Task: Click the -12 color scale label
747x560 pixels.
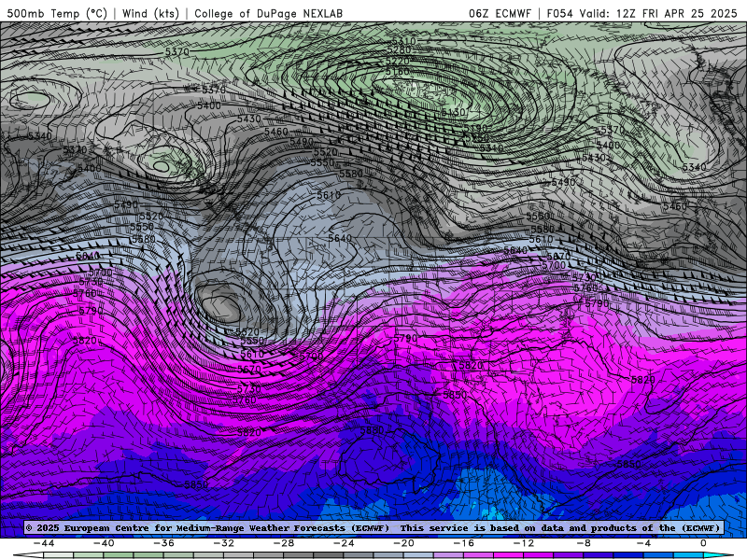Action: click(524, 543)
